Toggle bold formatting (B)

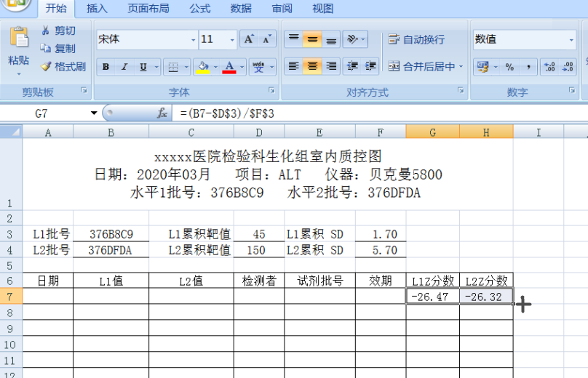coord(106,67)
